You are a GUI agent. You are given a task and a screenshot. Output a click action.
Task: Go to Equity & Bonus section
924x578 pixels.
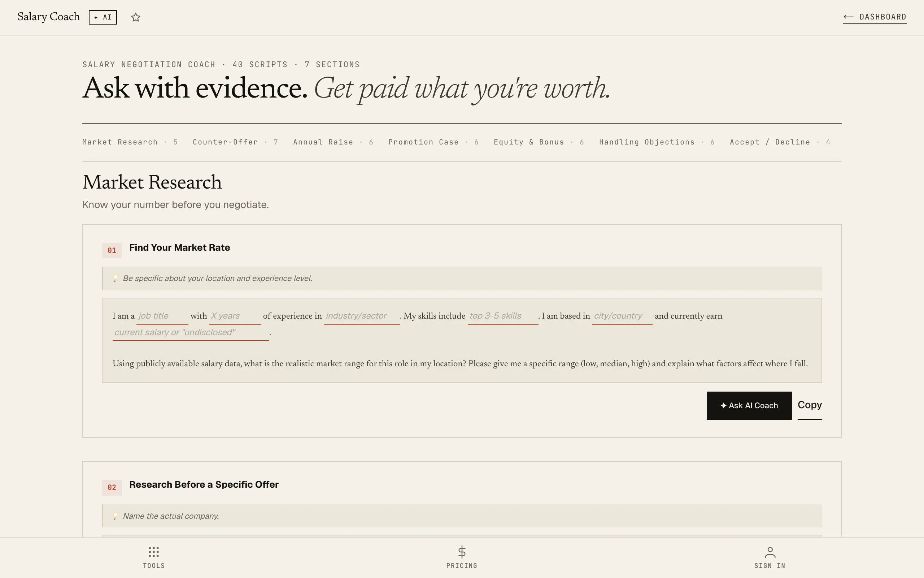(539, 142)
